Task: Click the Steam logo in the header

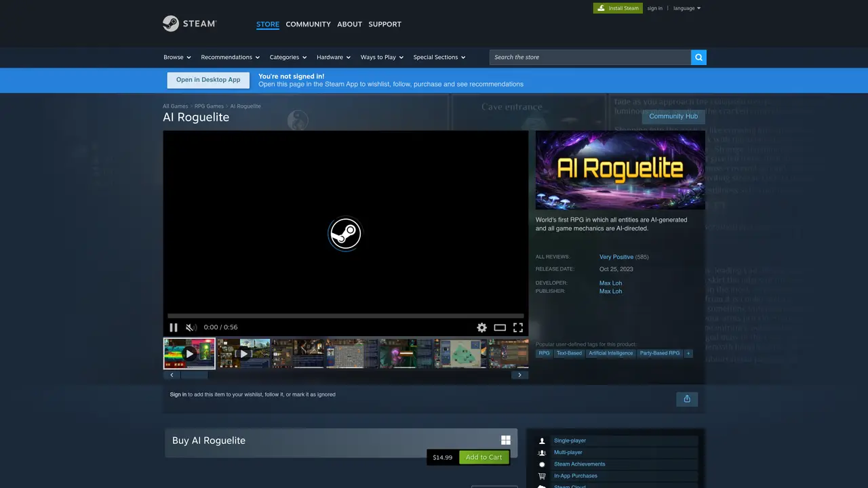Action: pyautogui.click(x=189, y=24)
